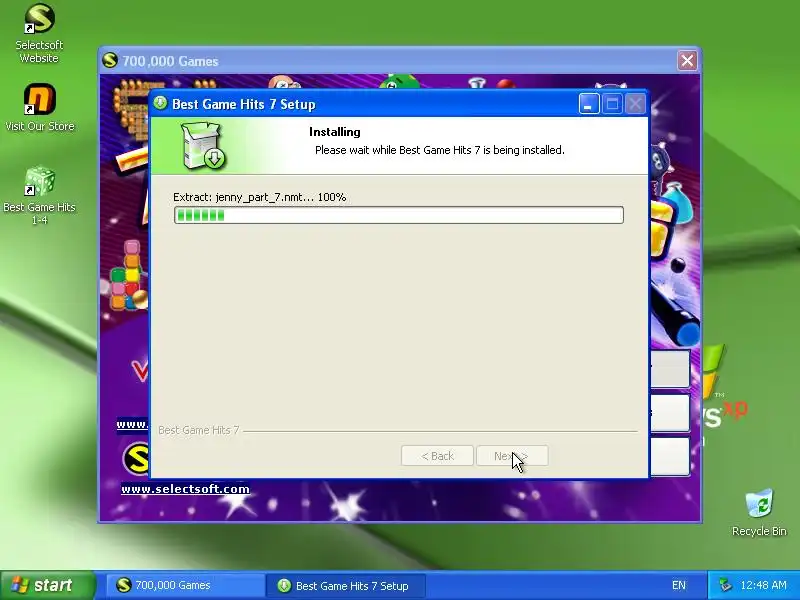Click the Setup title bar icon
Image resolution: width=800 pixels, height=600 pixels.
(160, 103)
